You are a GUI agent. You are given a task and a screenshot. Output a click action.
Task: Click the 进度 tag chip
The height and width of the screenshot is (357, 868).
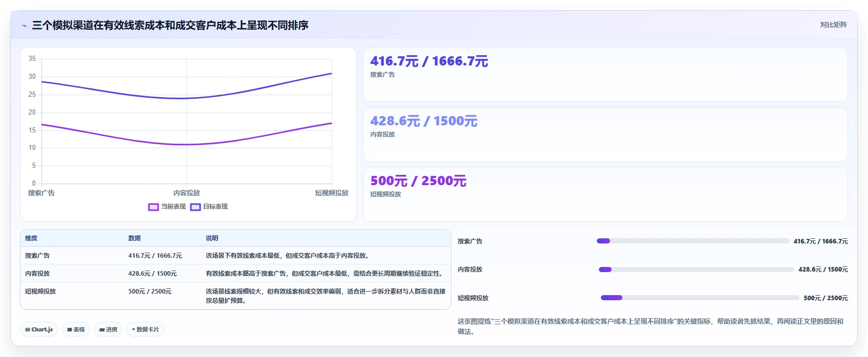coord(108,329)
